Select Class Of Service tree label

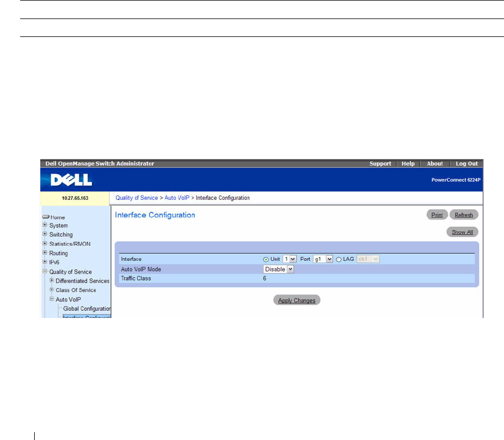tap(76, 290)
